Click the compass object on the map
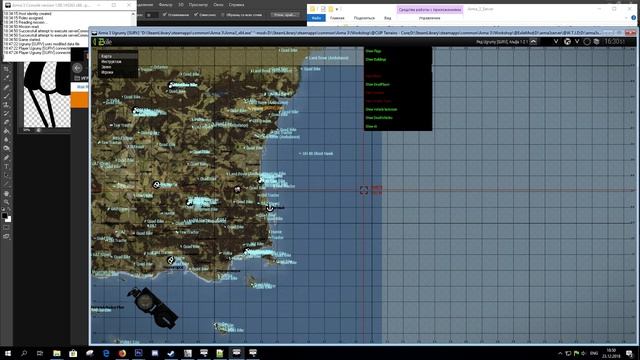Image resolution: width=640 pixels, height=360 pixels. 152,307
